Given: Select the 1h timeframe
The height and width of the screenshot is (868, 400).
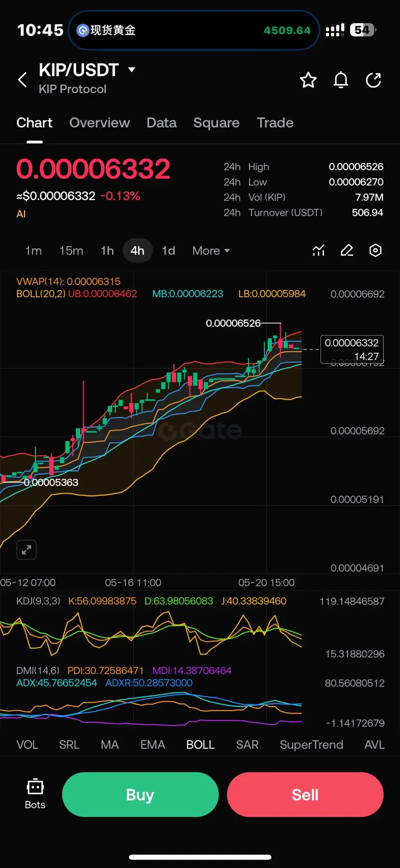Looking at the screenshot, I should 107,251.
